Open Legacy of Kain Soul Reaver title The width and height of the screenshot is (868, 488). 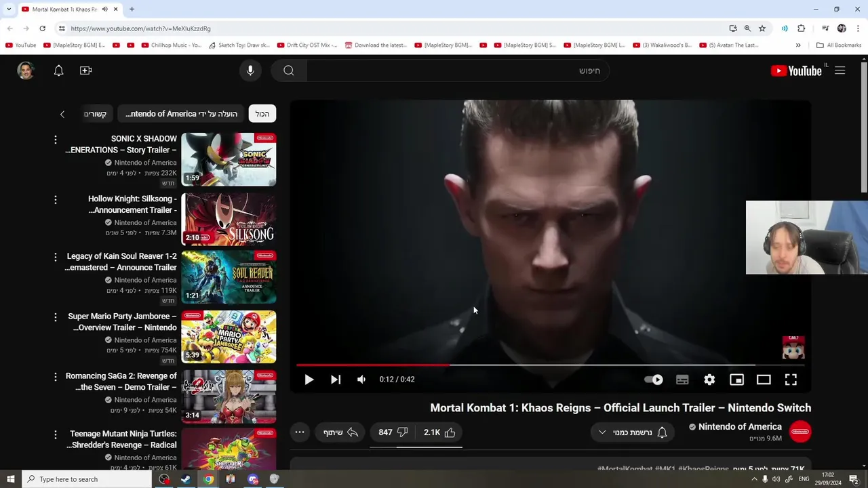121,262
